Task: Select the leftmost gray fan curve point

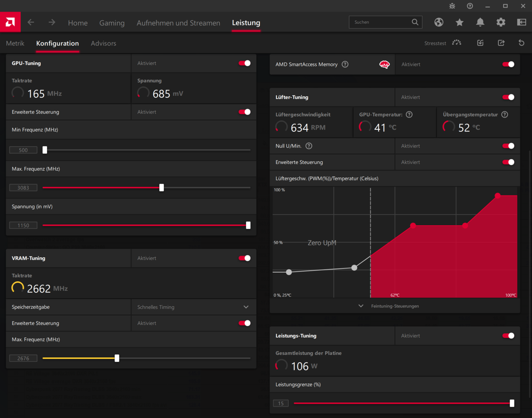Action: 289,272
